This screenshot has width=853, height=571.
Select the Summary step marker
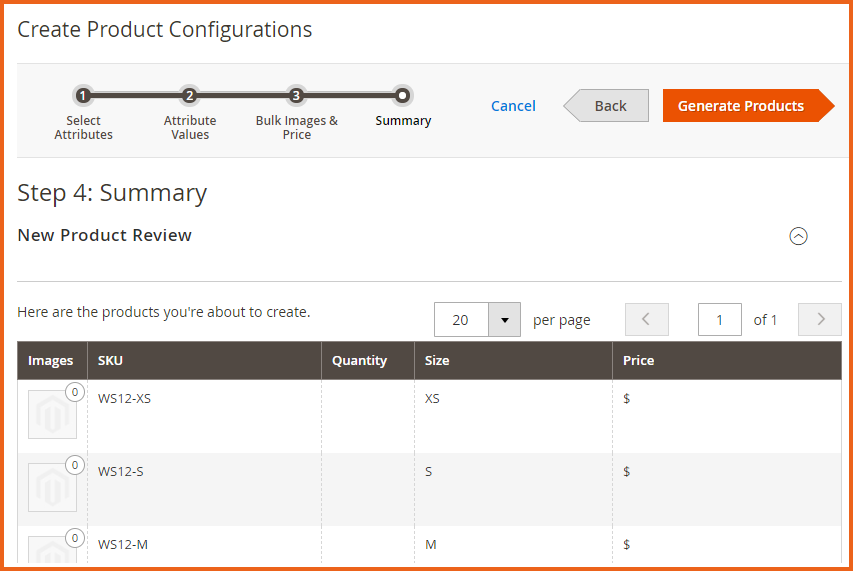pos(403,96)
